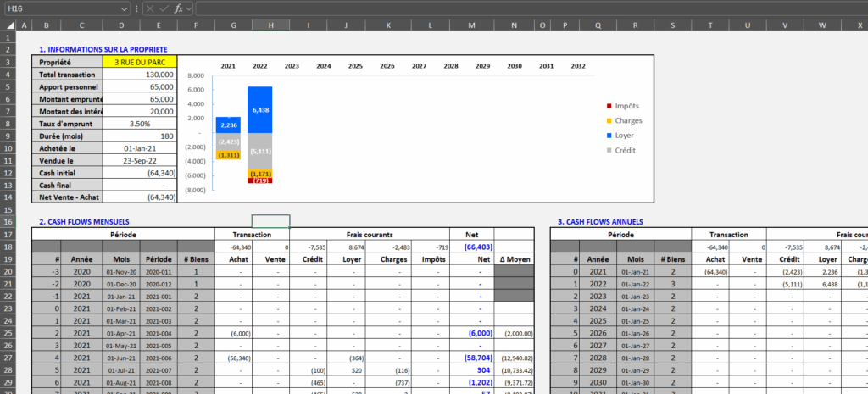Click the Enter checkmark icon in formula bar
The image size is (868, 394).
pyautogui.click(x=164, y=8)
